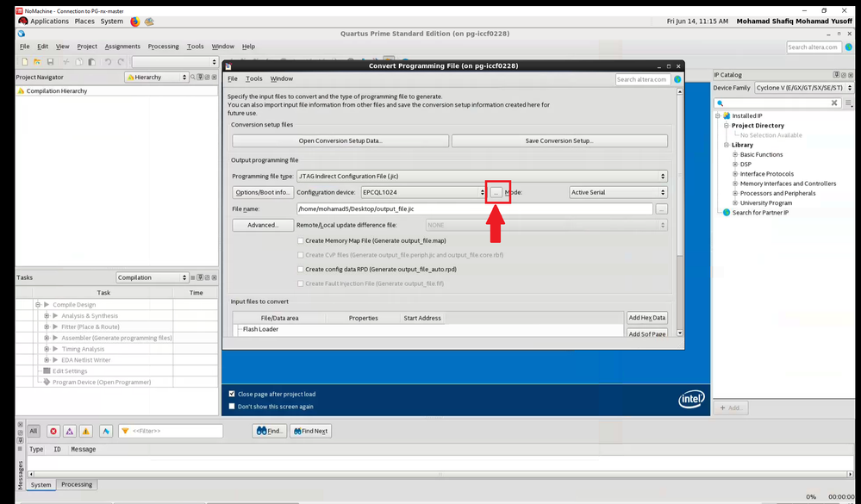861x504 pixels.
Task: Open Firefox from the top system panel
Action: (x=135, y=22)
